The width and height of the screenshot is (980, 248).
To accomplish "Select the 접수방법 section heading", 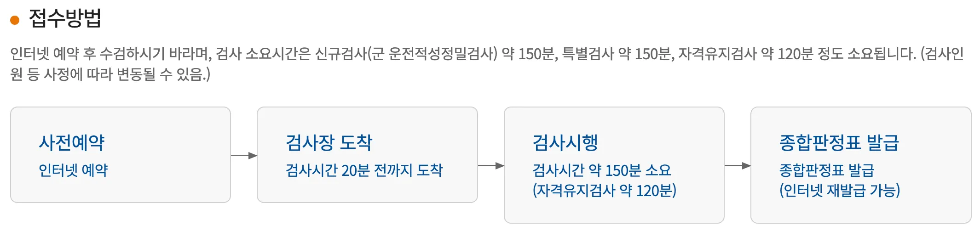I will pyautogui.click(x=65, y=19).
